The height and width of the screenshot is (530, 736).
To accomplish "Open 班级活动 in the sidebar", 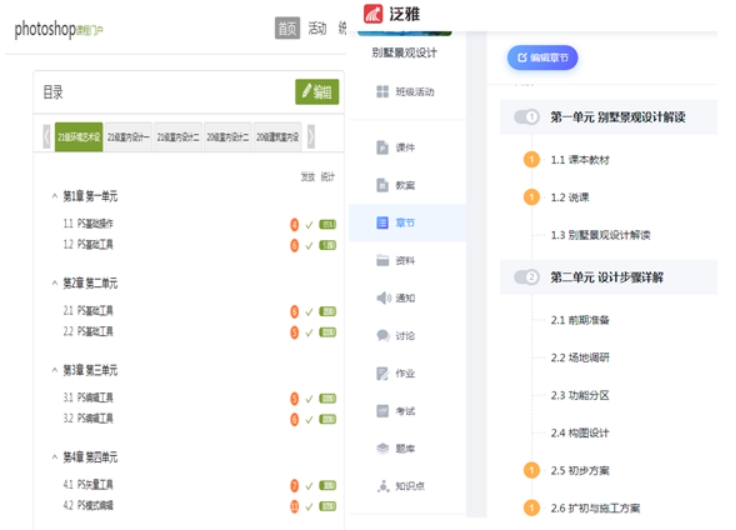I will [406, 92].
